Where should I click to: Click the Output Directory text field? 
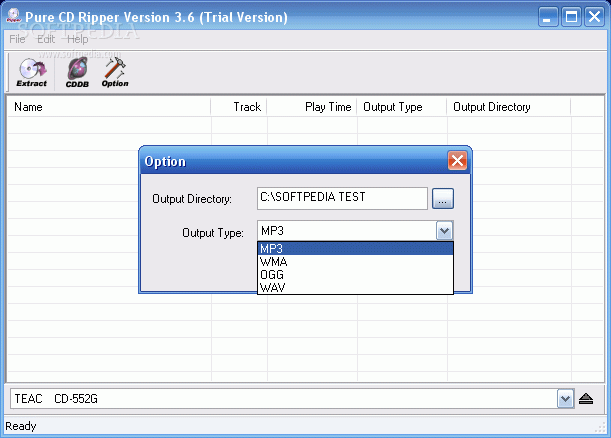pyautogui.click(x=342, y=198)
